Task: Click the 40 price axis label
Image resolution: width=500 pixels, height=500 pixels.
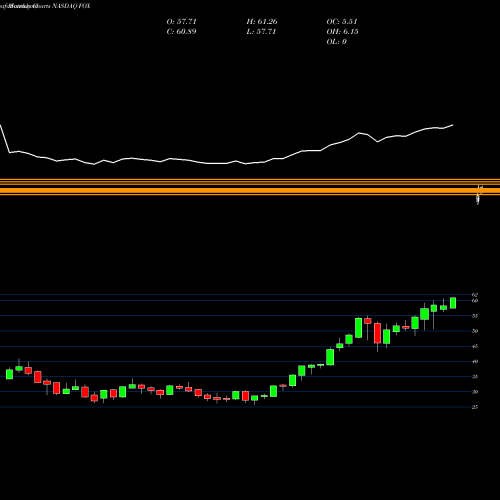Action: pos(475,361)
